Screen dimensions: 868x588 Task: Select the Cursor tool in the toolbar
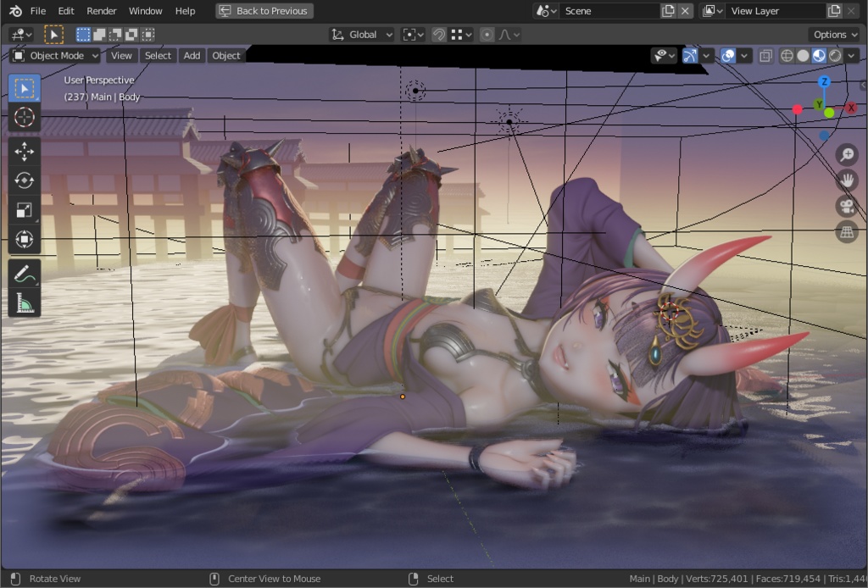tap(24, 118)
